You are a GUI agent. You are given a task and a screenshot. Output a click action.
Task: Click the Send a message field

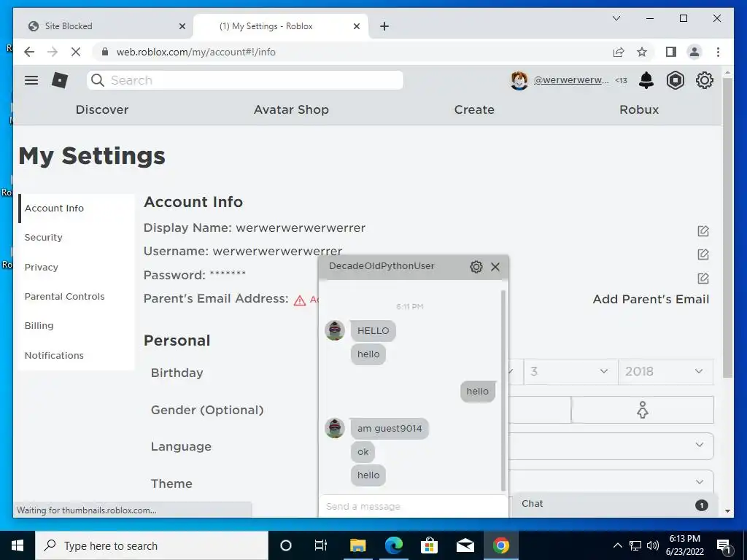[x=413, y=506]
